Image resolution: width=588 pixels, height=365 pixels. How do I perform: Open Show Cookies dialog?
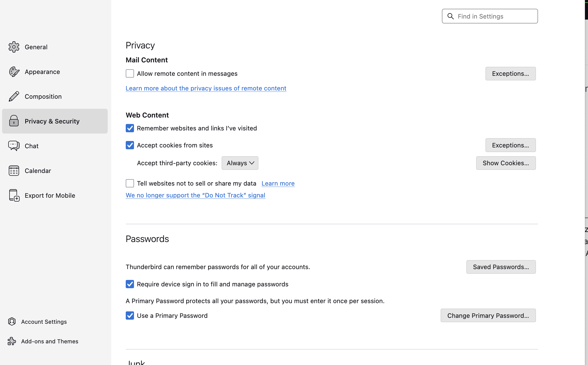506,163
